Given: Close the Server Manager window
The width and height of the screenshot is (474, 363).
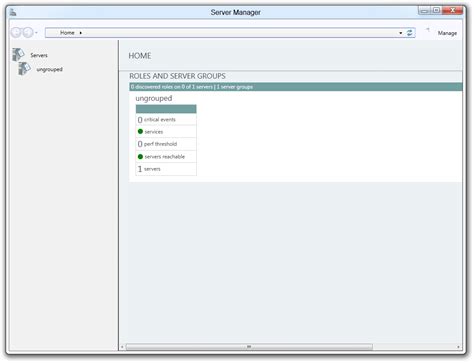Looking at the screenshot, I should (452, 10).
